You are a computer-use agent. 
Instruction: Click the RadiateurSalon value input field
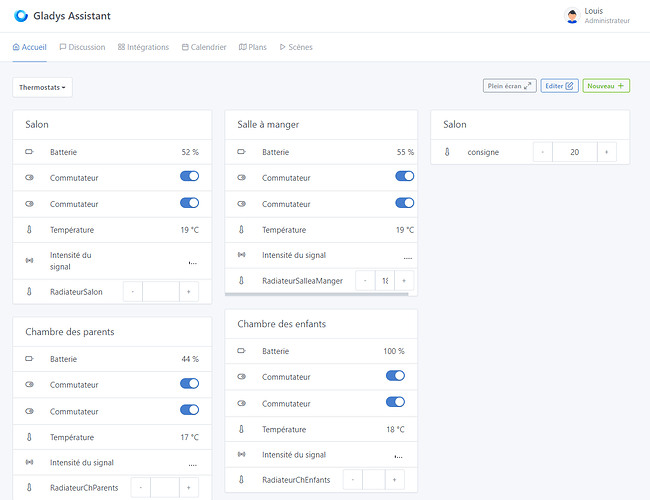point(160,292)
